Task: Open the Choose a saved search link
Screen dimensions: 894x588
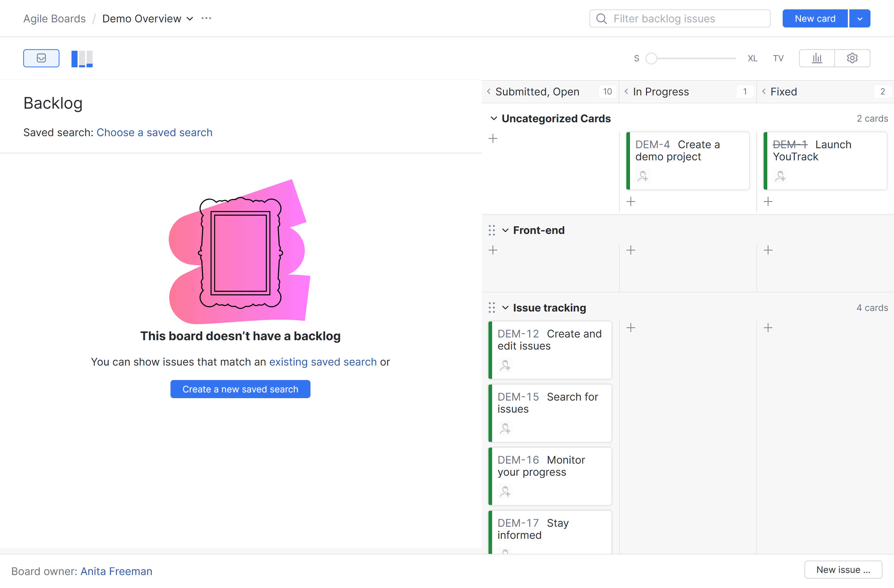Action: pos(154,133)
